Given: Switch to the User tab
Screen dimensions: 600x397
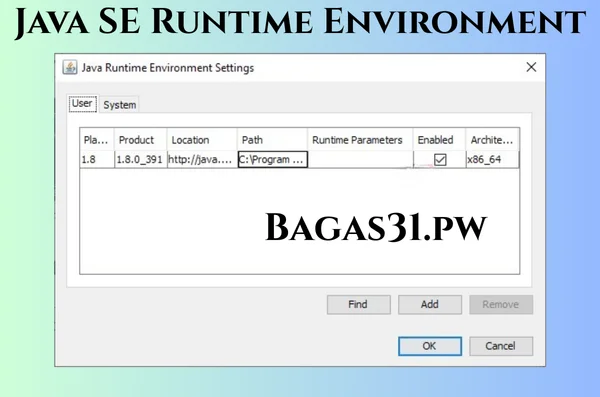Looking at the screenshot, I should point(83,104).
